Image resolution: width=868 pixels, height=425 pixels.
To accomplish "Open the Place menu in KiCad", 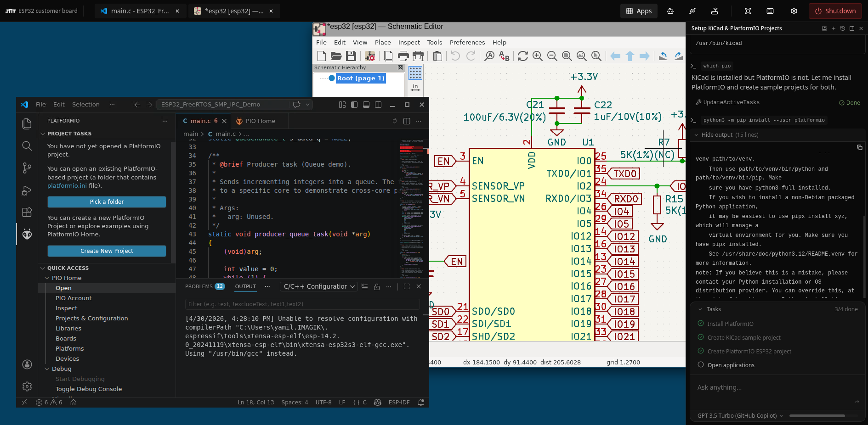I will coord(383,42).
